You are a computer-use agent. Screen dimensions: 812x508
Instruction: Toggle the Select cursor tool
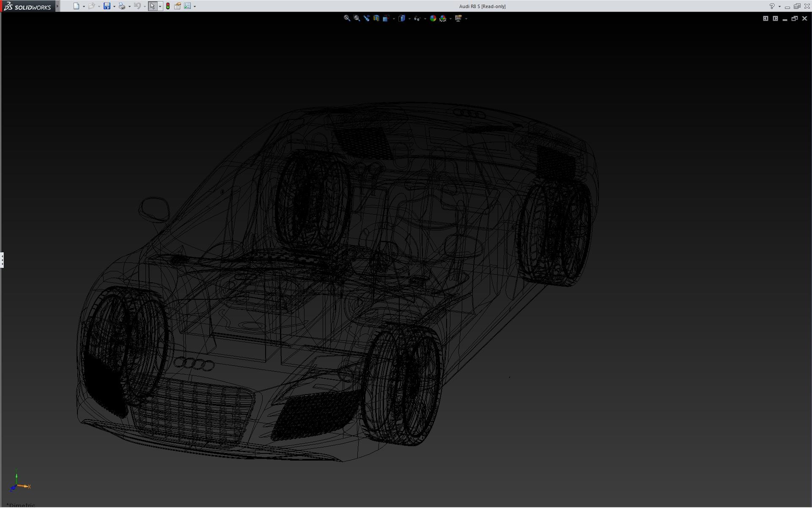point(152,6)
